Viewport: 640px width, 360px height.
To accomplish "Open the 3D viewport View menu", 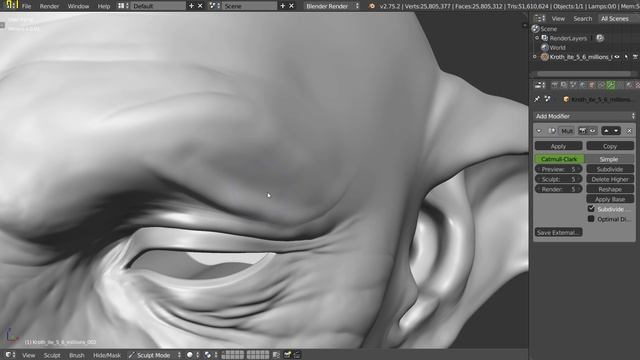I will [29, 355].
